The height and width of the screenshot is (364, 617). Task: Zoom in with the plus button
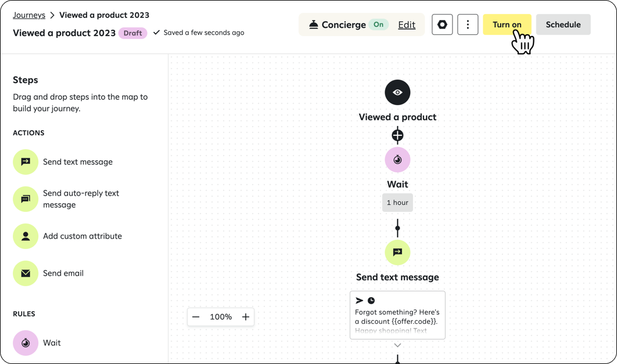[246, 317]
